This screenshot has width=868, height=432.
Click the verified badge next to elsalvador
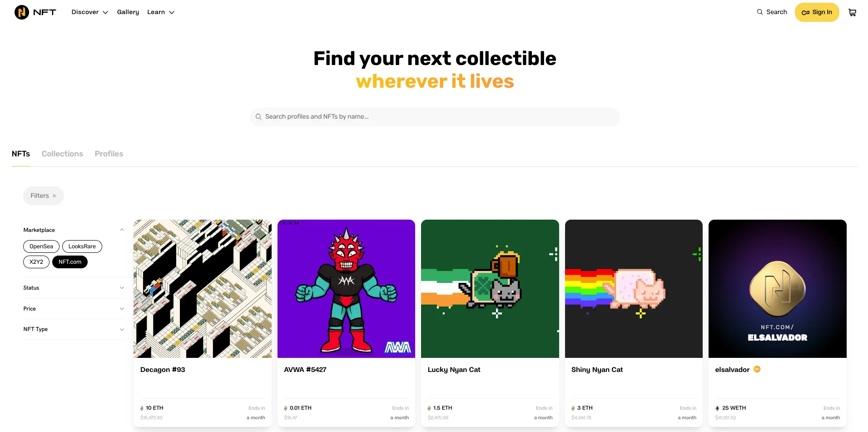757,369
